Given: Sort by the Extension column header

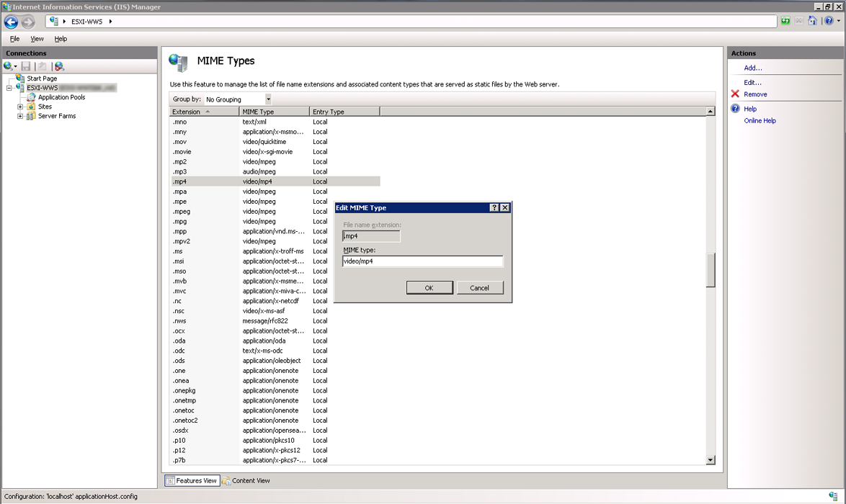Looking at the screenshot, I should click(x=204, y=112).
